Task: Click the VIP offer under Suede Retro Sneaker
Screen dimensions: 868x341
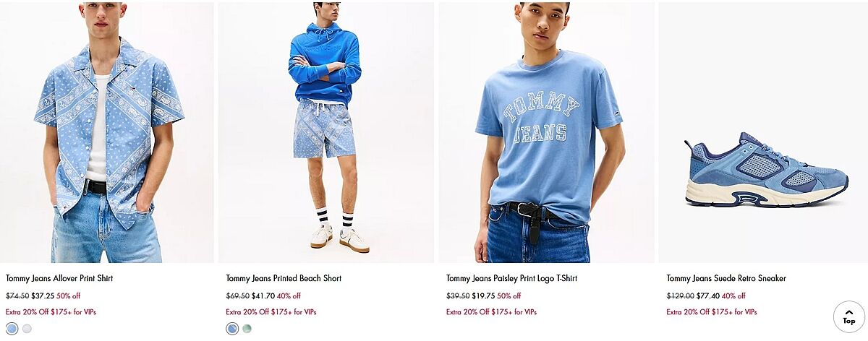Action: (x=712, y=312)
